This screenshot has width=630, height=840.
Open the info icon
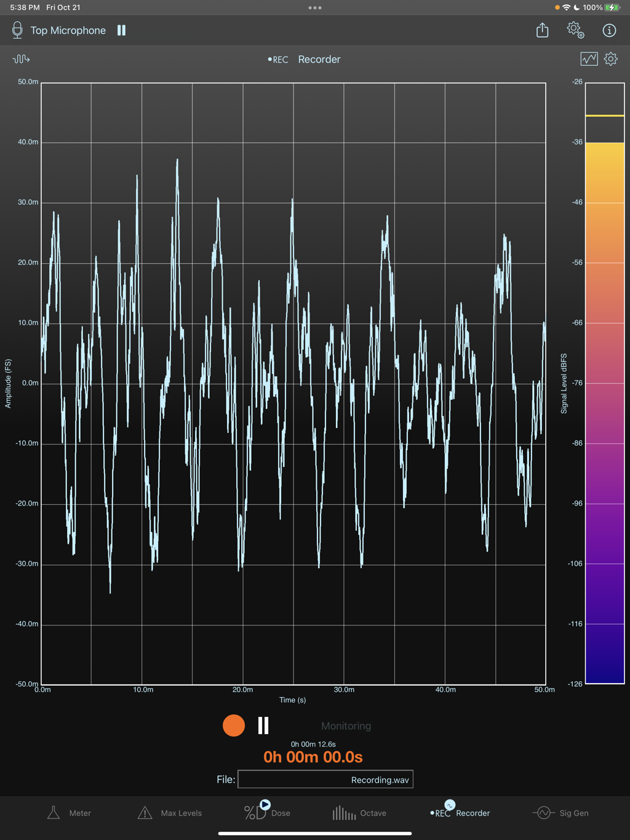609,30
